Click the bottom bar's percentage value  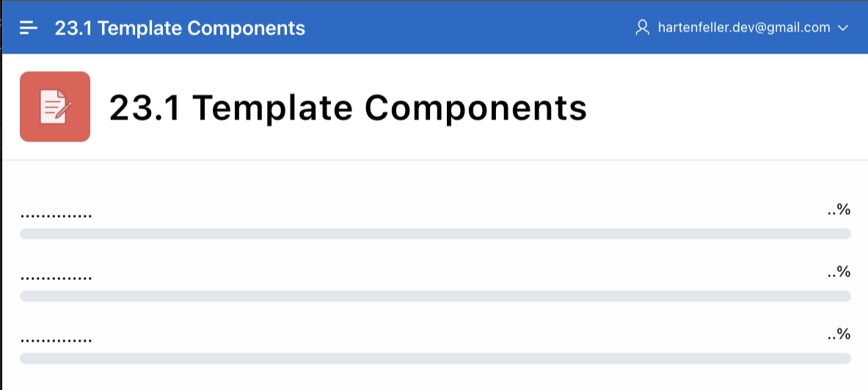(x=839, y=335)
